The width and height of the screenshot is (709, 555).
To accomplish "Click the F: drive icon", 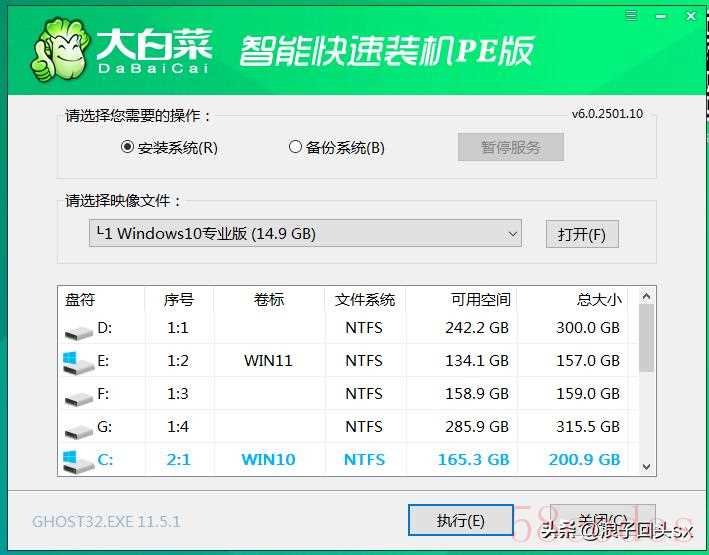I will click(79, 398).
